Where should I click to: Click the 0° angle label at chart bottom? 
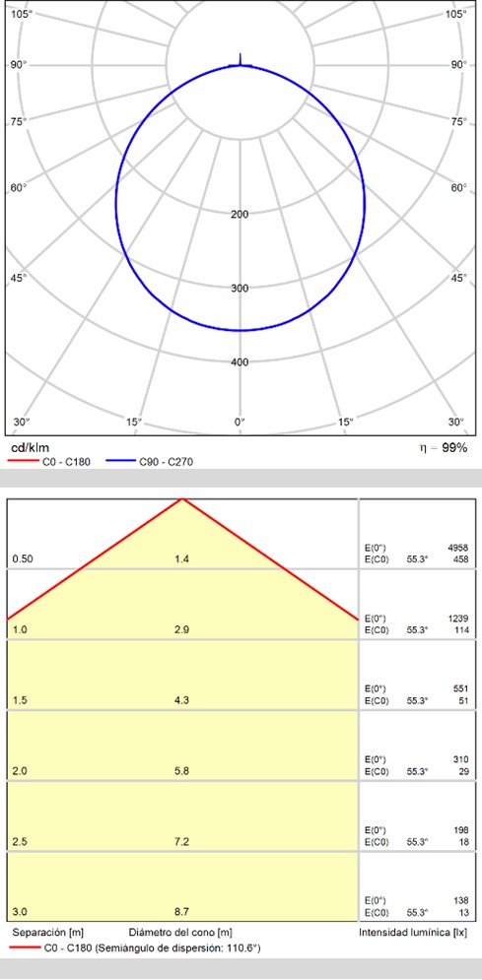(x=240, y=422)
